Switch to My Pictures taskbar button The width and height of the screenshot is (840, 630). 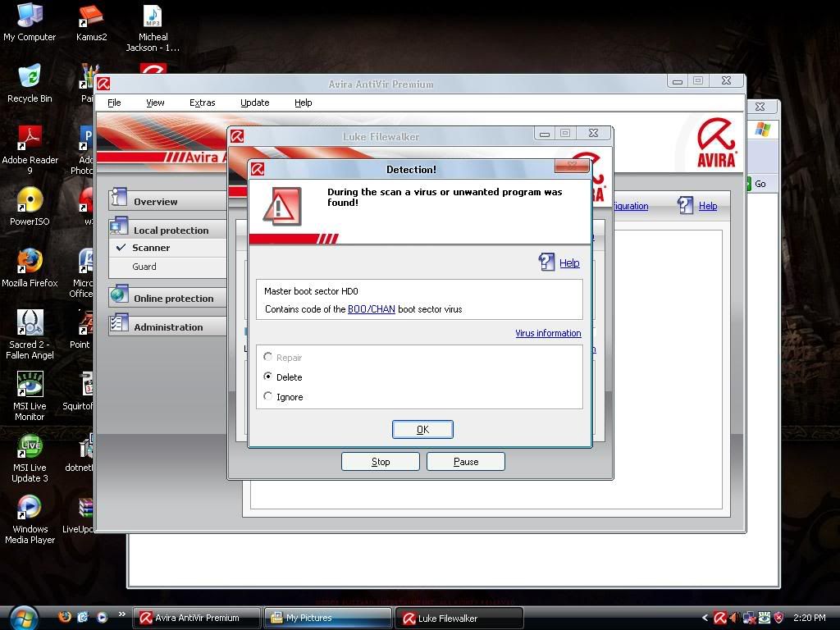point(328,618)
